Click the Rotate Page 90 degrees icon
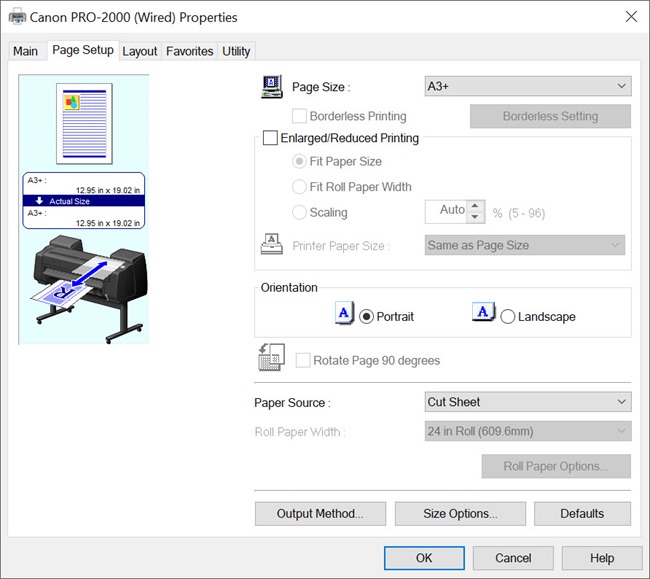This screenshot has width=650, height=579. (272, 357)
